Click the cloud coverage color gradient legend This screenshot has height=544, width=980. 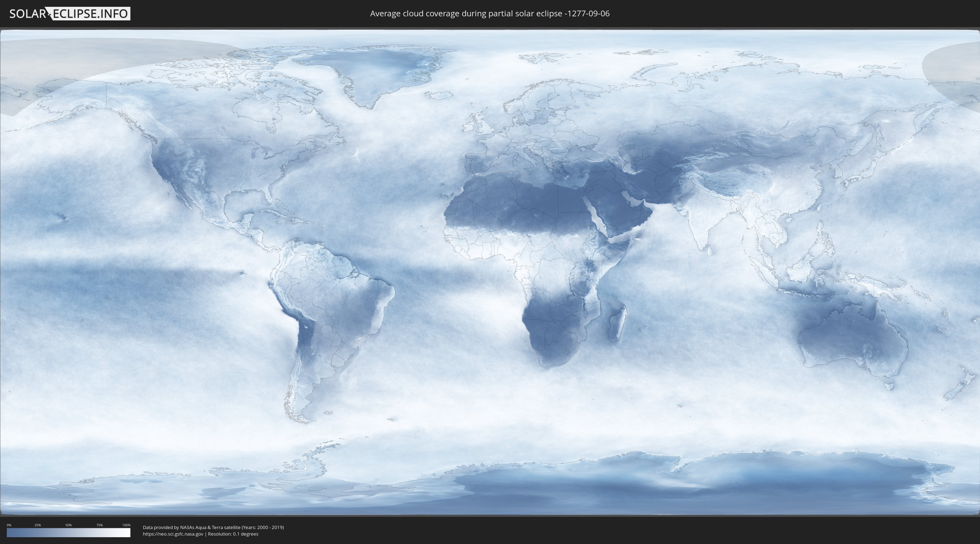69,533
